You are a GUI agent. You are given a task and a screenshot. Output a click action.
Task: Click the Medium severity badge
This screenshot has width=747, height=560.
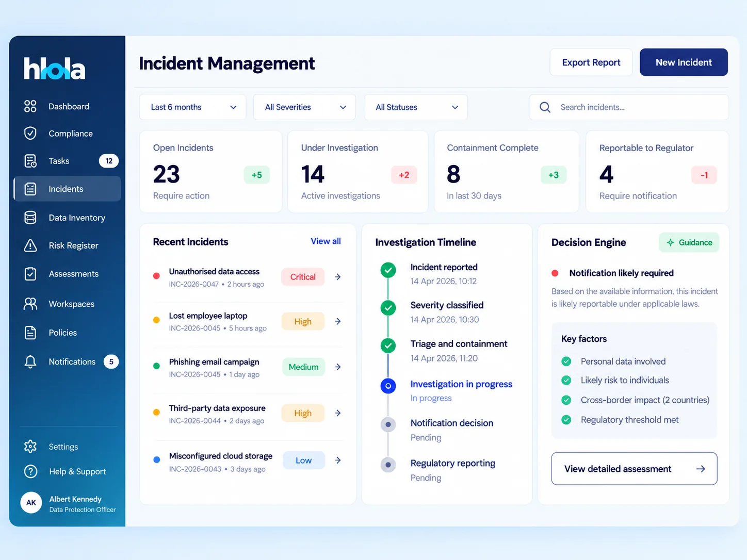click(x=303, y=367)
